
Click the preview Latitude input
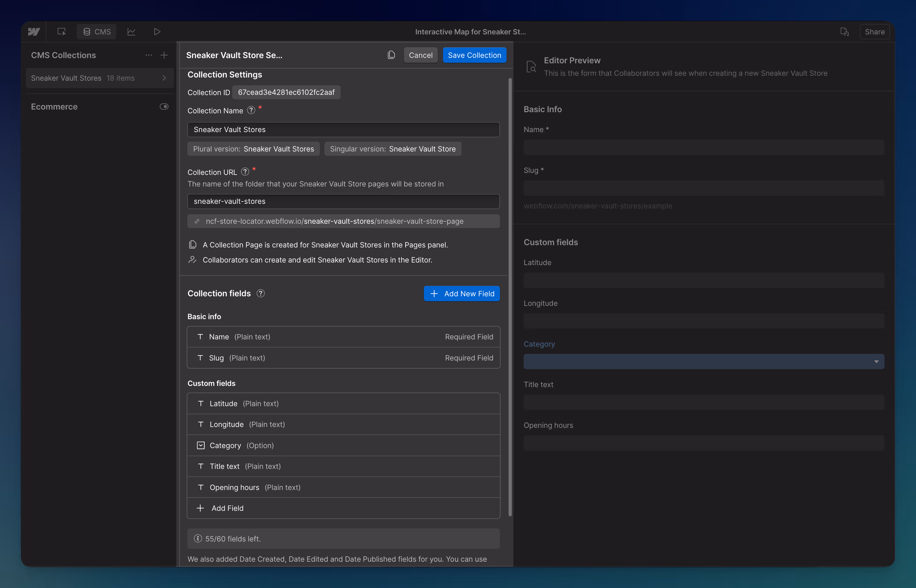click(x=704, y=280)
